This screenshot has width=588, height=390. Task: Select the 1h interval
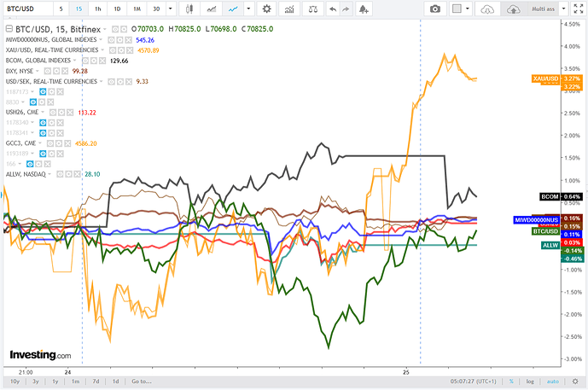click(x=98, y=9)
